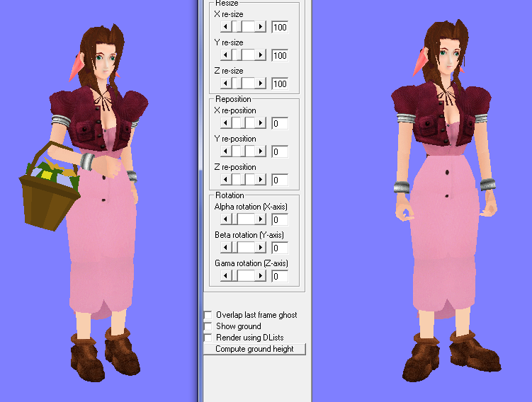
Task: Enable Render using DLists checkbox
Action: click(x=208, y=338)
